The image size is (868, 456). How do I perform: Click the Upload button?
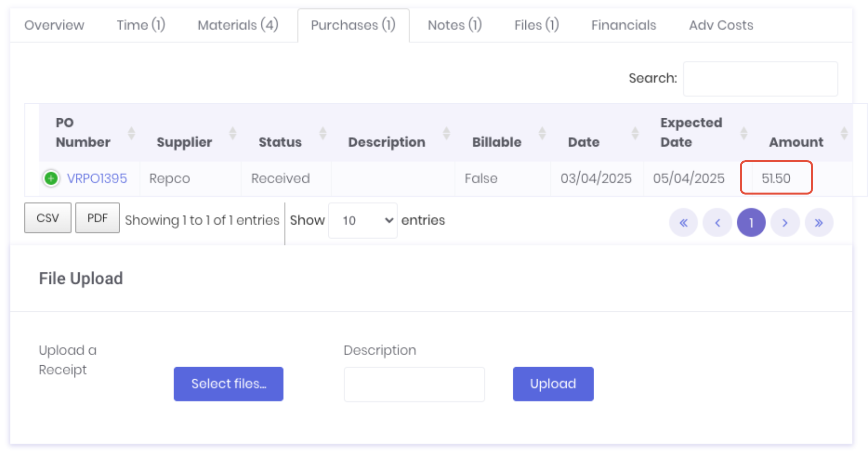[553, 384]
